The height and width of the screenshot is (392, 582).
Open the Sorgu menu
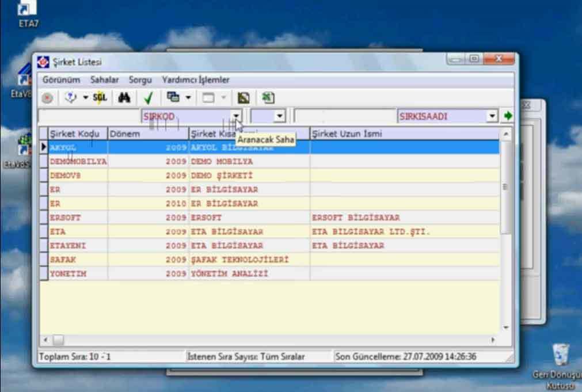click(140, 80)
